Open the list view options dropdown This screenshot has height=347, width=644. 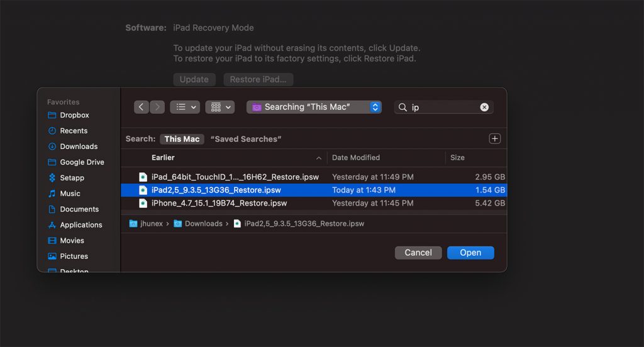click(x=185, y=107)
